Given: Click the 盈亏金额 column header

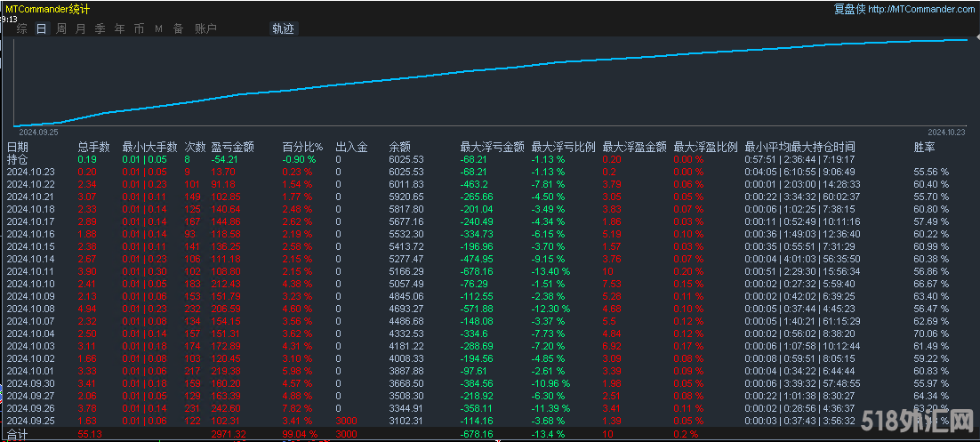Looking at the screenshot, I should click(232, 147).
